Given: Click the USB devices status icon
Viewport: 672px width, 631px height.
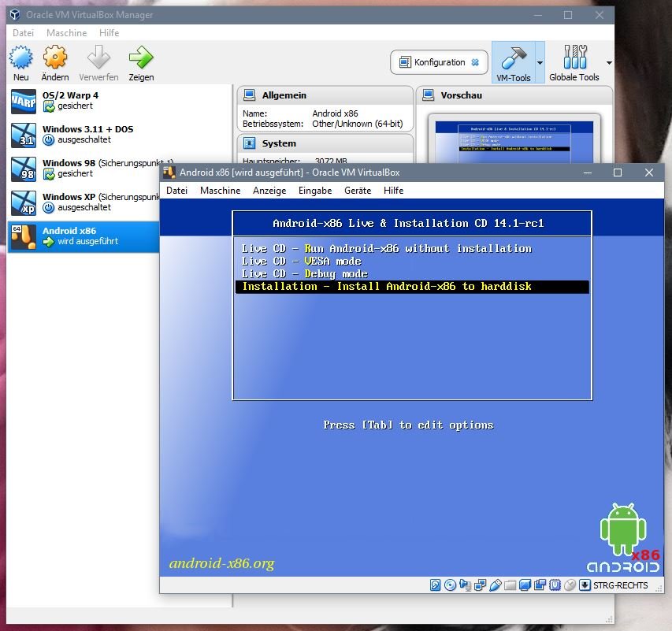Looking at the screenshot, I should (495, 585).
